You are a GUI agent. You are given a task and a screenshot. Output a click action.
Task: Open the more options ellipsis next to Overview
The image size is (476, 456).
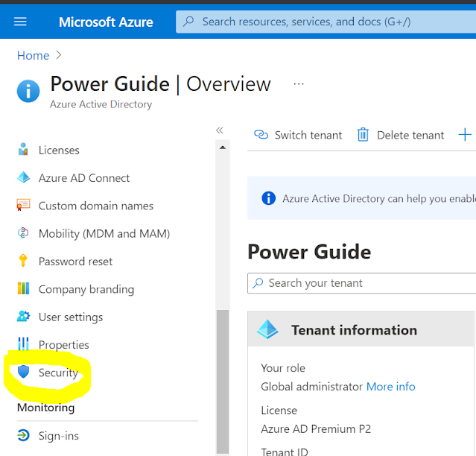pos(299,84)
